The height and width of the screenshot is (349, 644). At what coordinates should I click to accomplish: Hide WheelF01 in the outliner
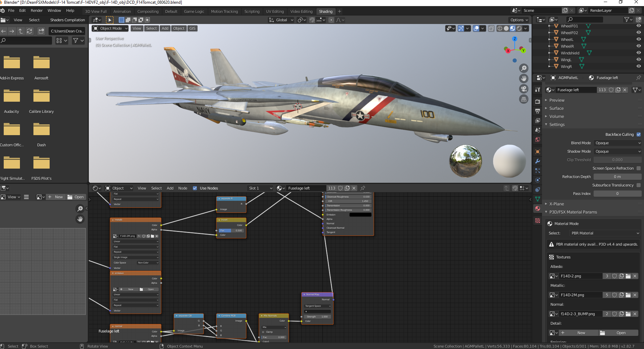coord(639,26)
